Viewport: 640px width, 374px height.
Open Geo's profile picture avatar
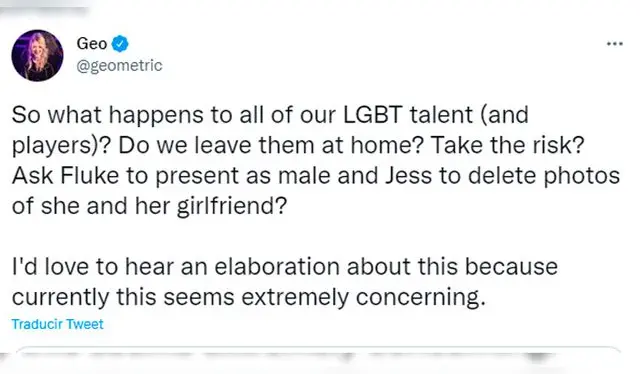tap(37, 56)
